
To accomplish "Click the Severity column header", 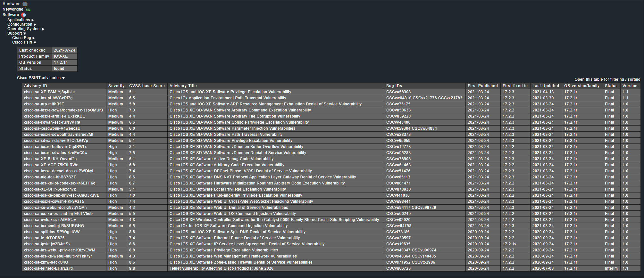I will (117, 86).
